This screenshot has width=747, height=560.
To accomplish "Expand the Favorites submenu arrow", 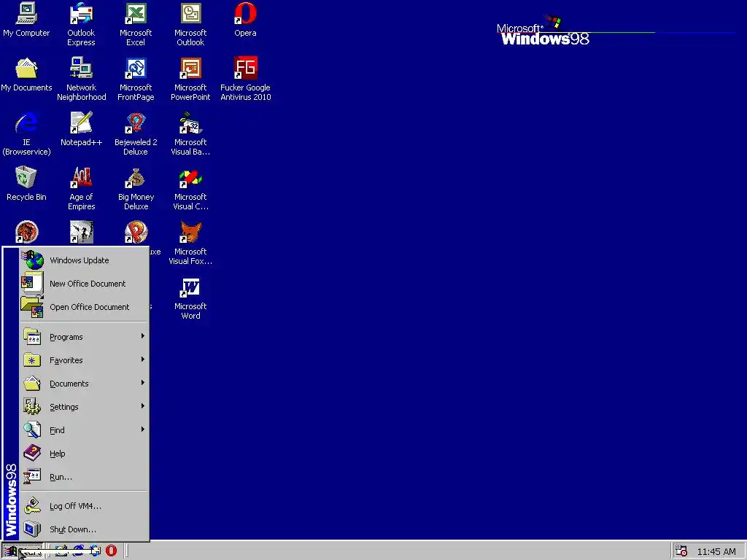I will point(142,359).
